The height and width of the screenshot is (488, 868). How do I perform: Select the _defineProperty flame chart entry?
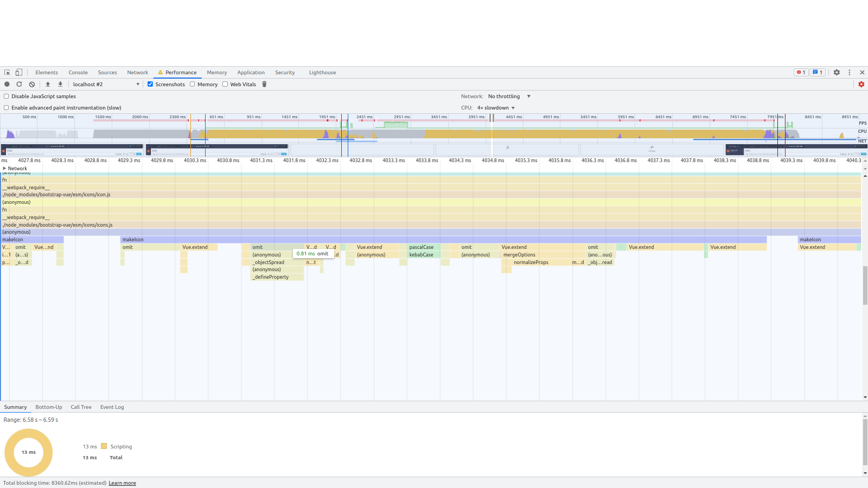277,277
